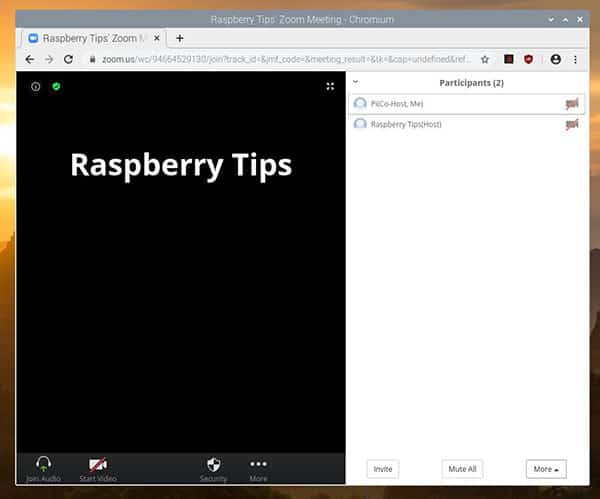Maximize the Chromium window

point(565,20)
